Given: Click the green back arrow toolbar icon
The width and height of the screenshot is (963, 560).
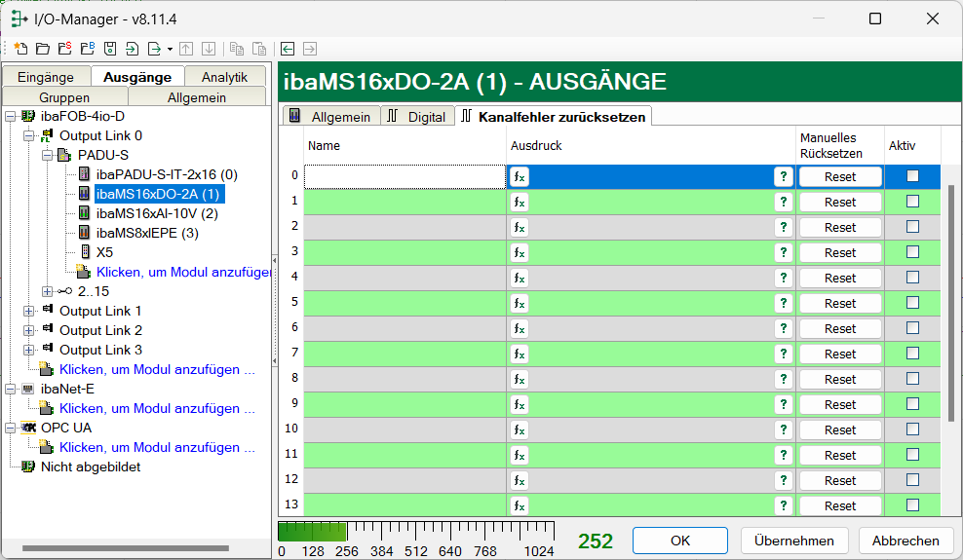Looking at the screenshot, I should (x=288, y=48).
